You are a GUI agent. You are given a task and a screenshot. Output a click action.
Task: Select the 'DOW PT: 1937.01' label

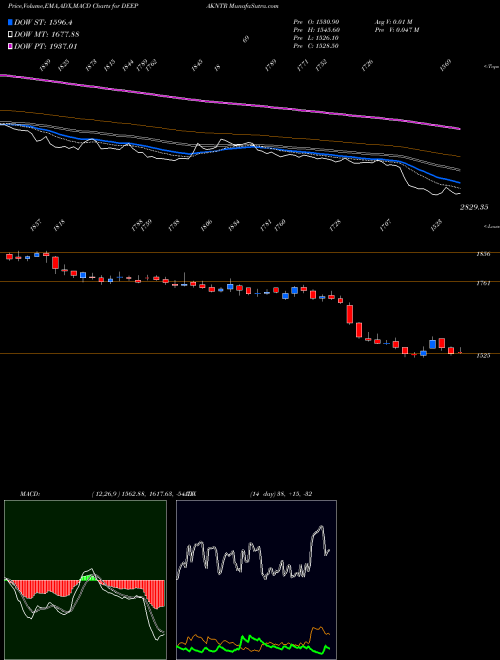coord(45,46)
